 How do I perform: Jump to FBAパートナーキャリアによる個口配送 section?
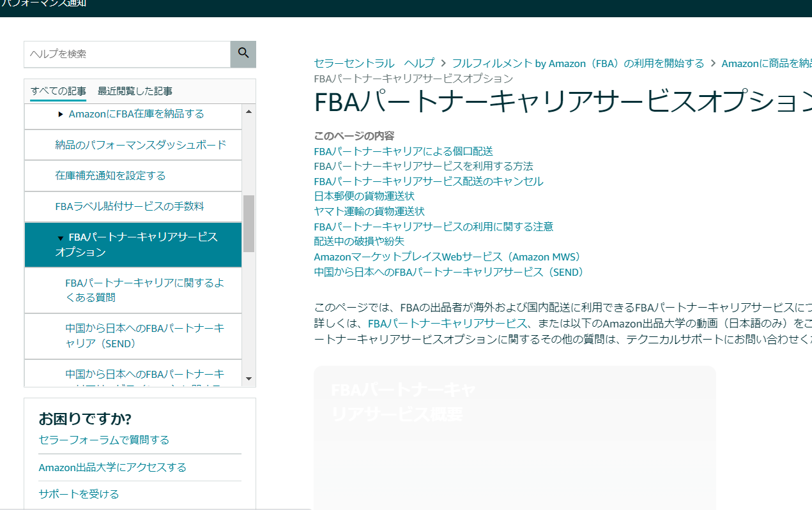tap(403, 151)
